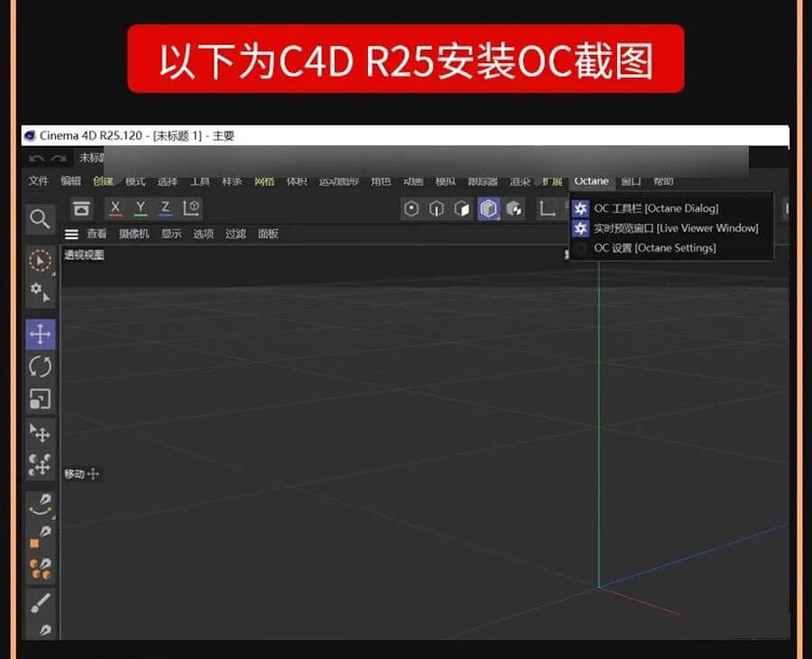Open the viewport Magnify/zoom tool
The height and width of the screenshot is (659, 812).
click(x=40, y=218)
